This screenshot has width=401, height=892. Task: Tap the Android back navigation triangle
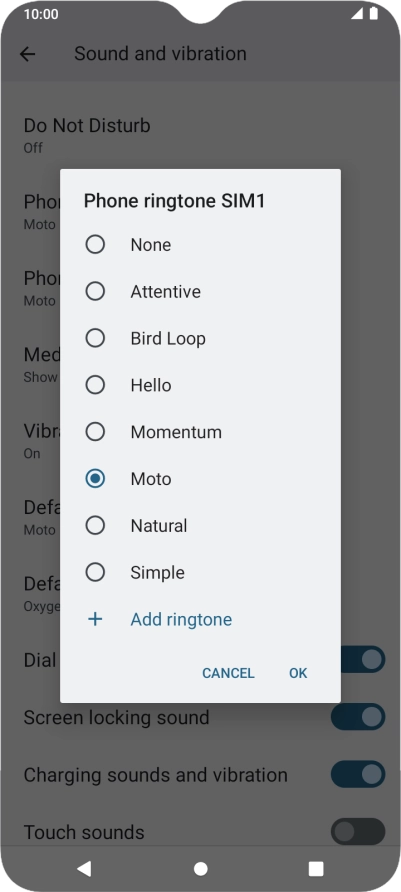point(84,868)
